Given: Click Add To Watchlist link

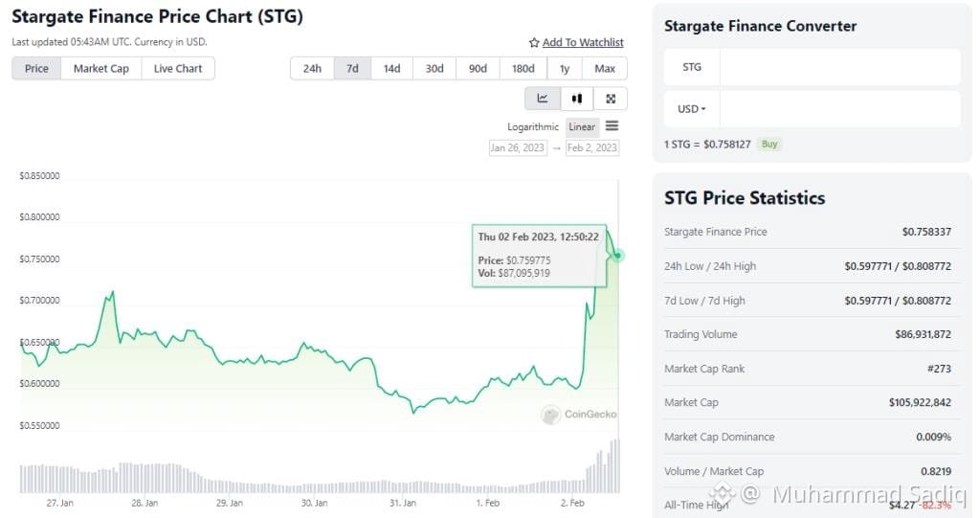Looking at the screenshot, I should [583, 42].
